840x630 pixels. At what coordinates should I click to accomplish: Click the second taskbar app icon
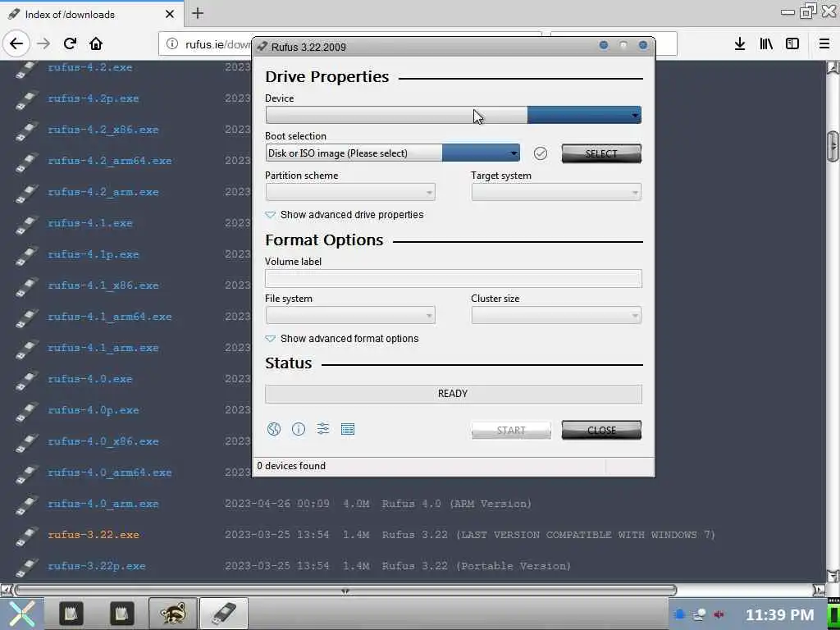tap(121, 614)
